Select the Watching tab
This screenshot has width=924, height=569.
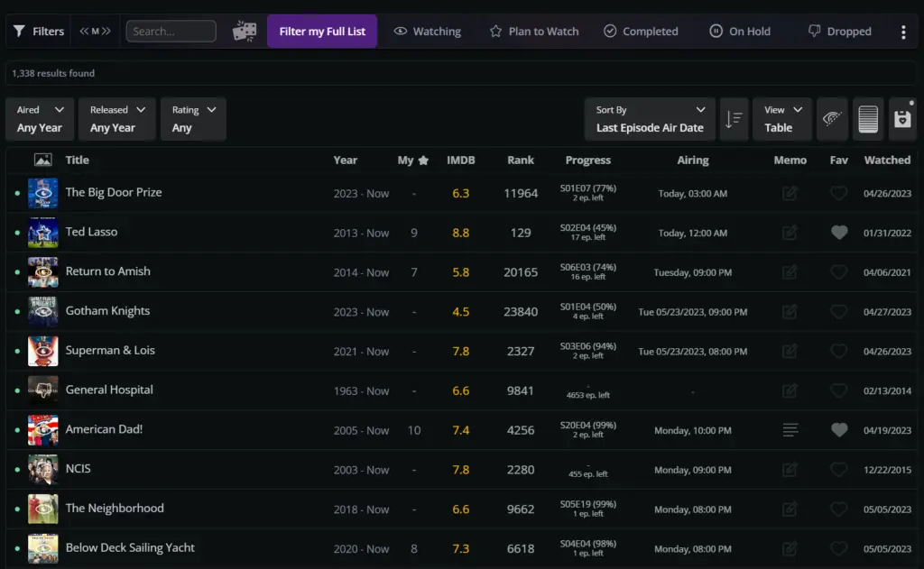[428, 32]
